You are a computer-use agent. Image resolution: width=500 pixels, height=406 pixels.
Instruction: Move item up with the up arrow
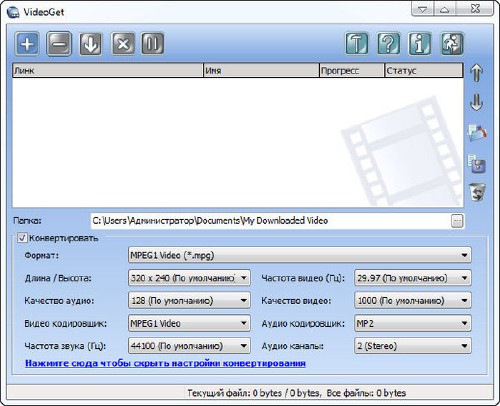[477, 72]
